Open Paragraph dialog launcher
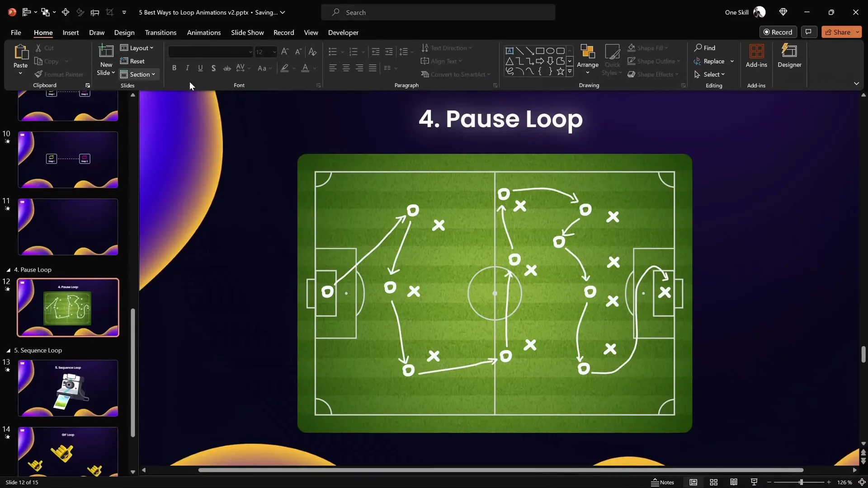This screenshot has width=868, height=488. [x=495, y=85]
